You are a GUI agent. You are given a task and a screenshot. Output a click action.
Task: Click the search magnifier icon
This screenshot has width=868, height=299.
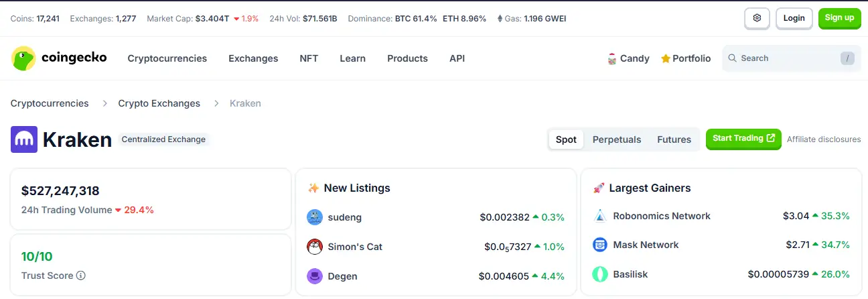[x=732, y=58]
